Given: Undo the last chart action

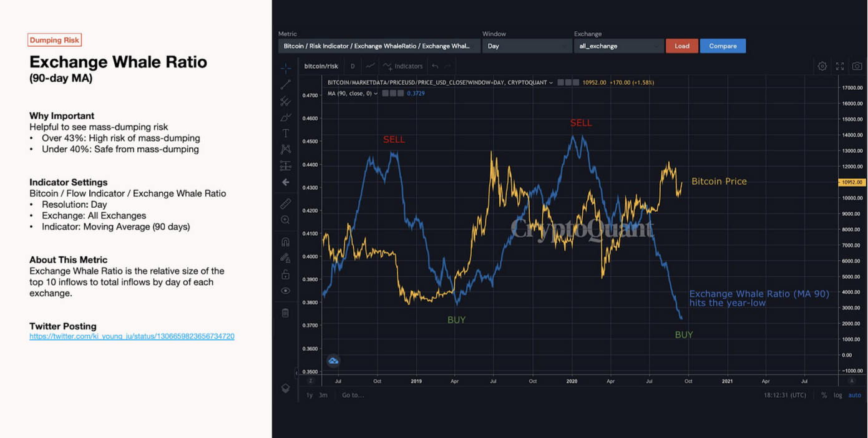Looking at the screenshot, I should point(435,66).
